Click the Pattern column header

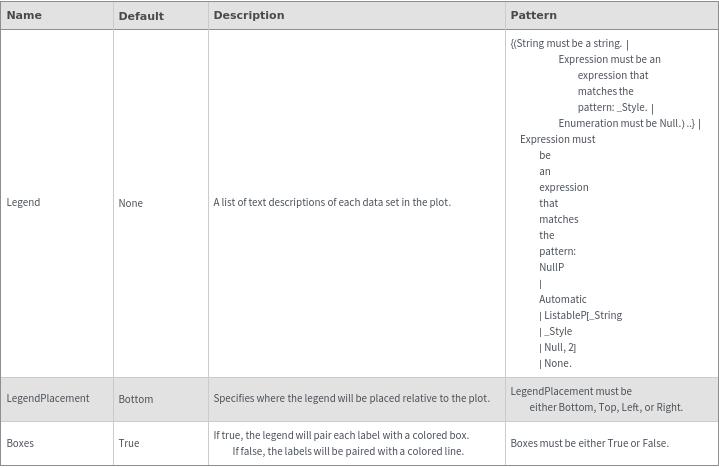[534, 16]
